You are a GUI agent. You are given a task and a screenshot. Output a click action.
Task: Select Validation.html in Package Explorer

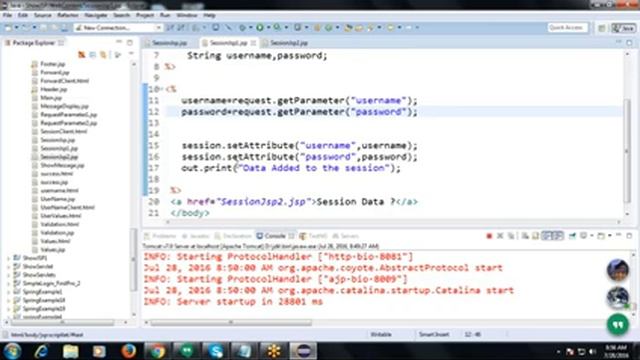(x=60, y=224)
